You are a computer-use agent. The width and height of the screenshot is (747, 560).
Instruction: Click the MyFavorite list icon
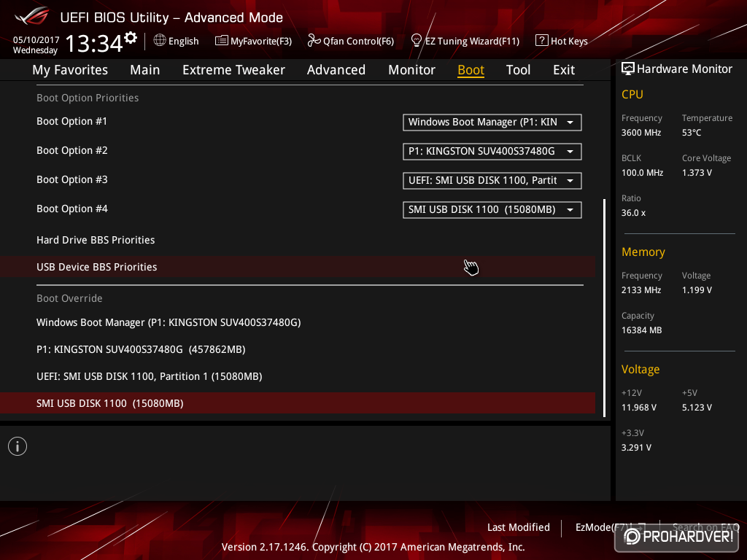coord(221,41)
